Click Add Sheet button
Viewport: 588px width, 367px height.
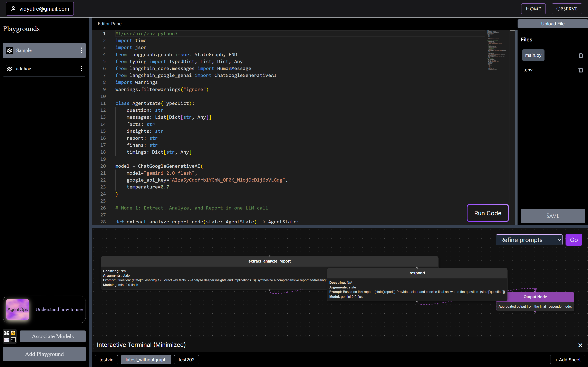(568, 359)
